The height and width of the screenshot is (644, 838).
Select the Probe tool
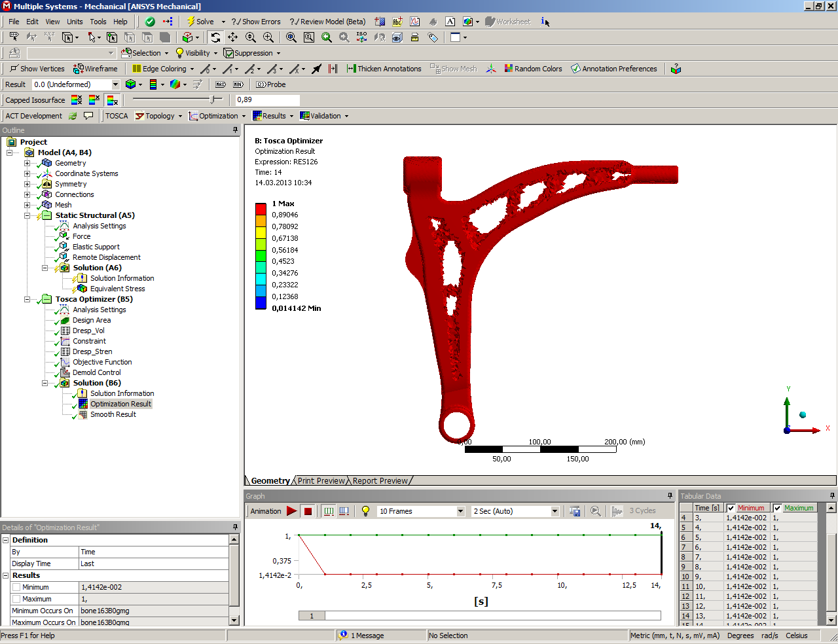pos(271,84)
